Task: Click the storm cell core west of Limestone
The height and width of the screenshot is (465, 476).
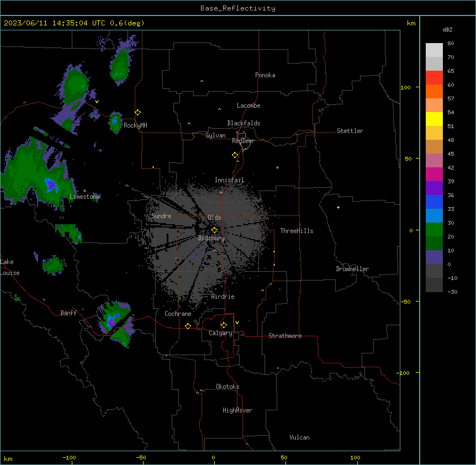Action: pos(51,185)
